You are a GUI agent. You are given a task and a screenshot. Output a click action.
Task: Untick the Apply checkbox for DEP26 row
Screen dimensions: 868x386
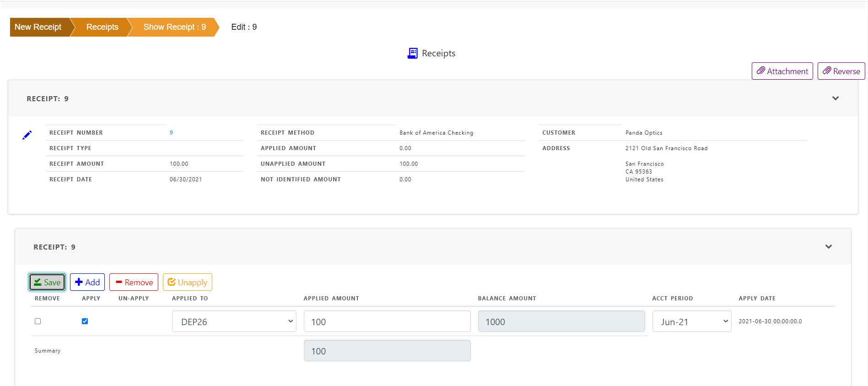(85, 321)
